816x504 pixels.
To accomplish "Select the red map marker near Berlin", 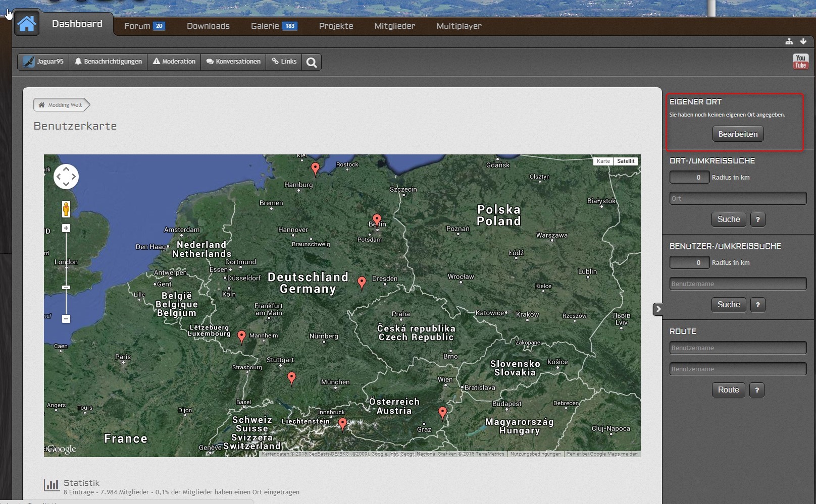I will point(377,220).
